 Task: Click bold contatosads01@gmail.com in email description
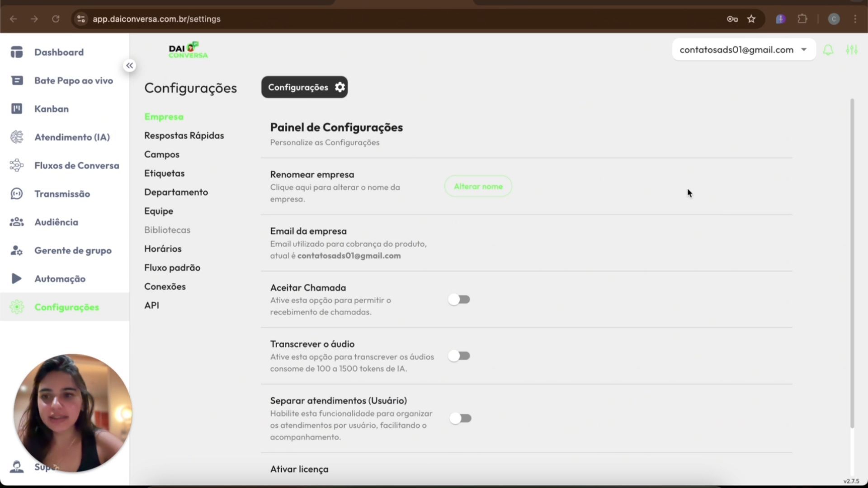(x=349, y=256)
